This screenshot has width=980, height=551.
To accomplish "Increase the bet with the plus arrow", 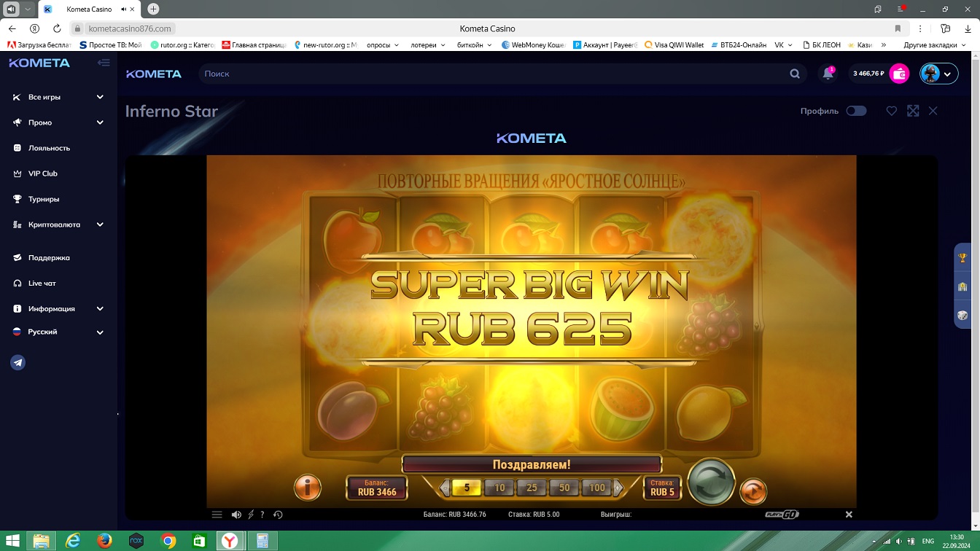I will (x=618, y=488).
